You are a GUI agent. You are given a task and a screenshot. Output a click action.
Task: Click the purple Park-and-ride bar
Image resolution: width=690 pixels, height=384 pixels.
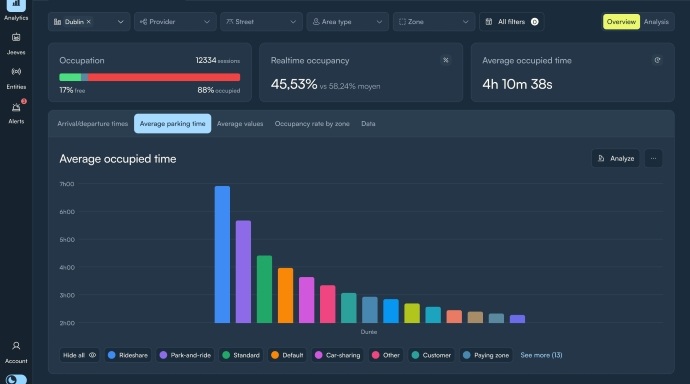[x=243, y=272]
